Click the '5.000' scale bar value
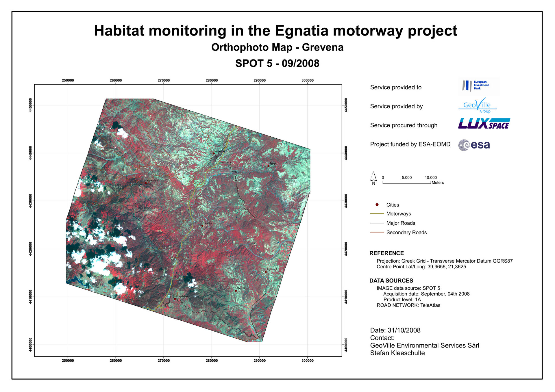 pos(407,177)
